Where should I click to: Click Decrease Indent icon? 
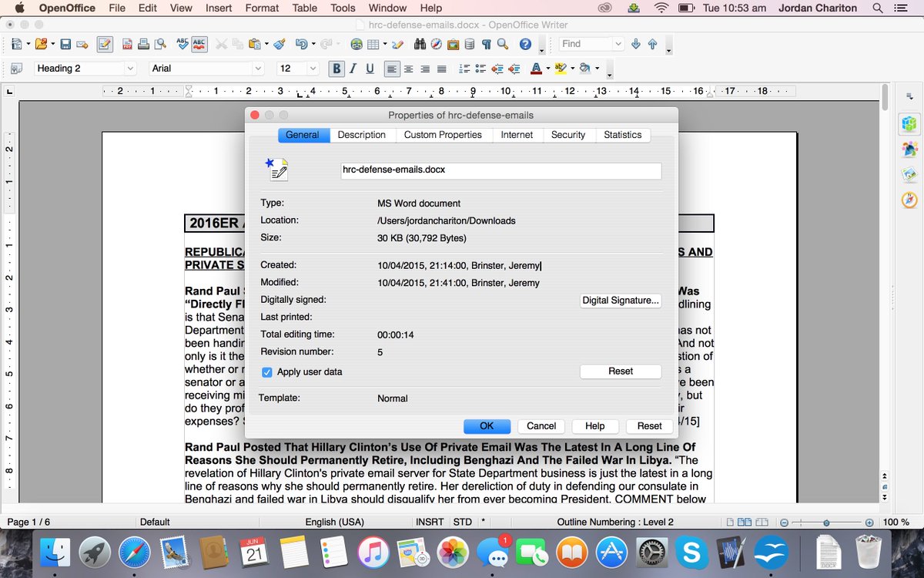[x=497, y=69]
